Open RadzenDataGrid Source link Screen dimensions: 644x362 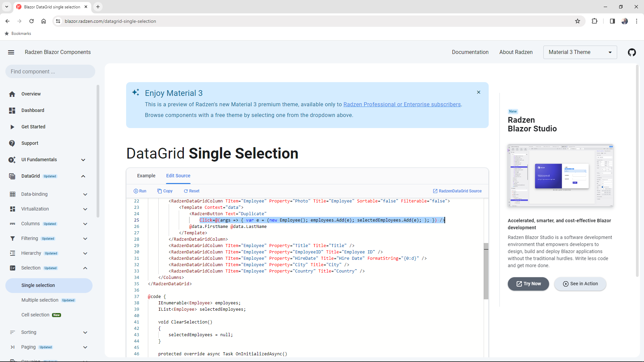(x=457, y=191)
